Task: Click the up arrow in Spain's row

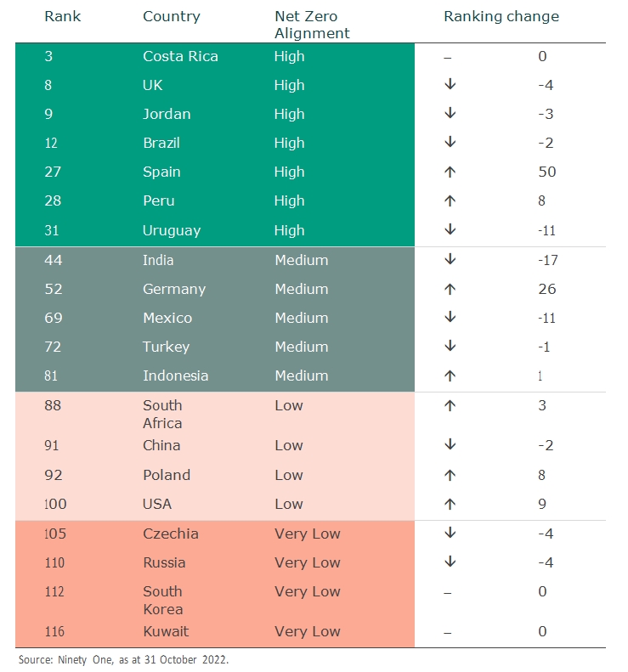Action: [x=450, y=172]
